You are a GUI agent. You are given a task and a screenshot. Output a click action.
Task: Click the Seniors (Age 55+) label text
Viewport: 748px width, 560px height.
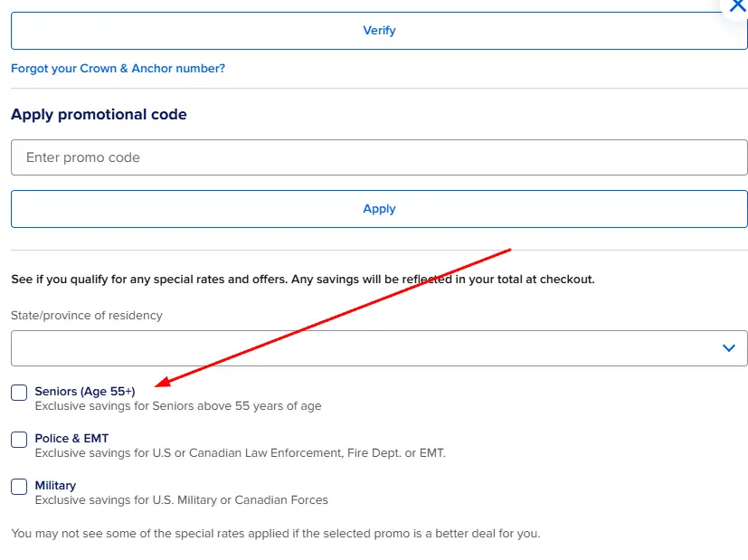(x=85, y=392)
